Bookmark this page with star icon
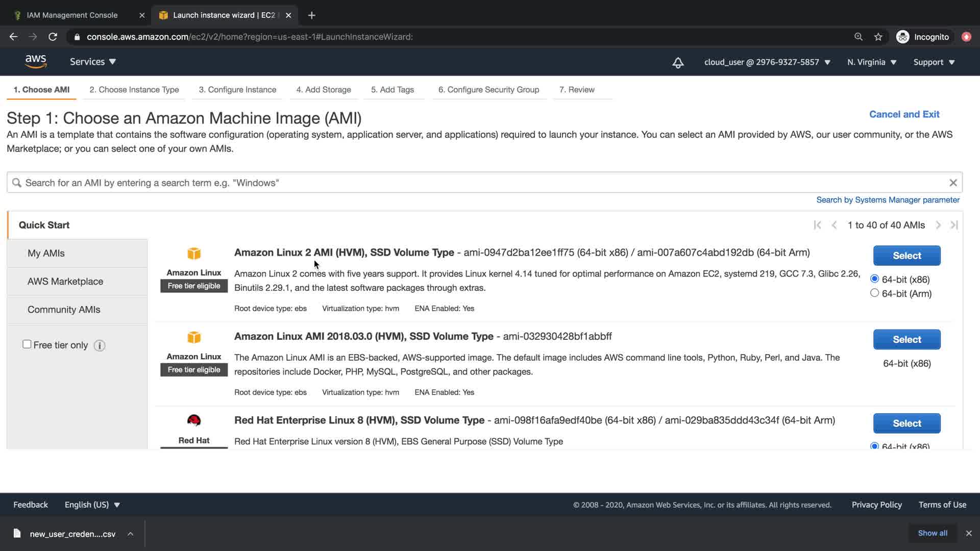Viewport: 980px width, 551px height. (878, 37)
